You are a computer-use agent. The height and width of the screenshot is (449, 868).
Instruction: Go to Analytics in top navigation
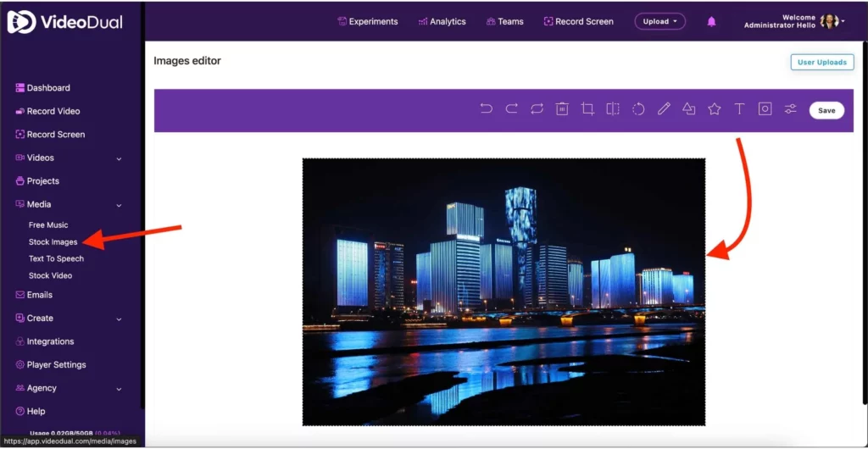click(x=442, y=21)
